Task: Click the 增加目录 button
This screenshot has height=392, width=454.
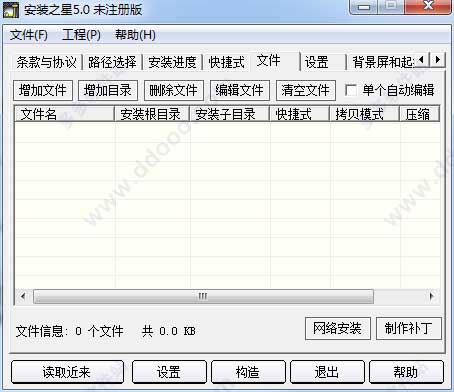Action: coord(108,90)
